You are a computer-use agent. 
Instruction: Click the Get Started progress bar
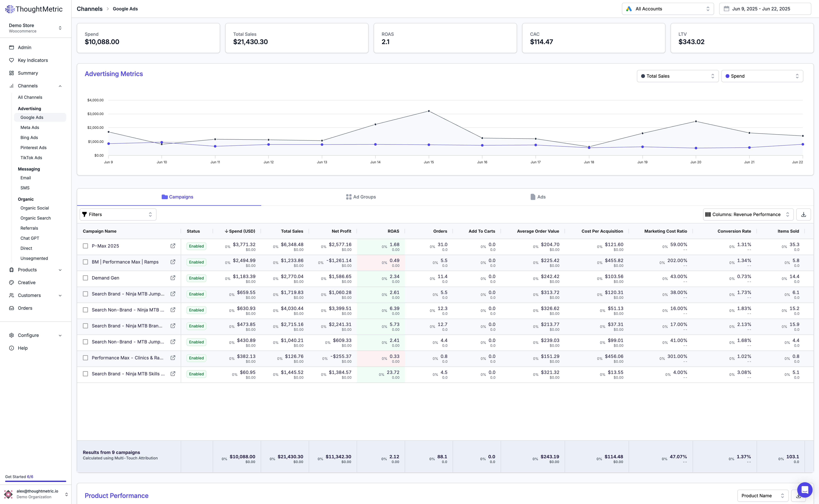tap(35, 481)
